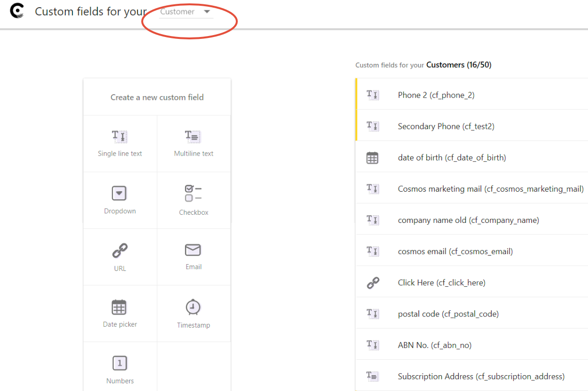
Task: Pick the Dropdown field type icon
Action: pos(119,194)
